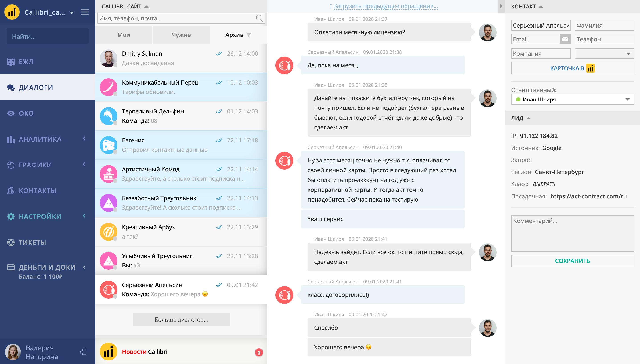Screen dimensions: 640x364
Task: Switch to the Мои dialogs tab
Action: (124, 35)
